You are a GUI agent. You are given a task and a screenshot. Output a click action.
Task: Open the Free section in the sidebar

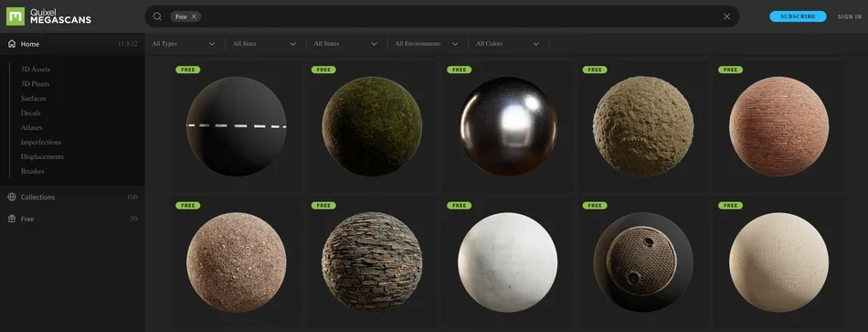tap(27, 219)
